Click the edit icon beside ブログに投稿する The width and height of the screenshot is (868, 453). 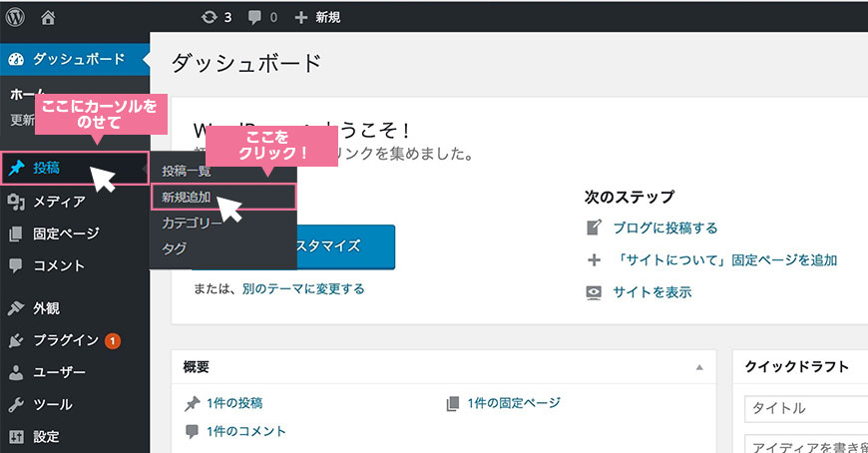594,227
